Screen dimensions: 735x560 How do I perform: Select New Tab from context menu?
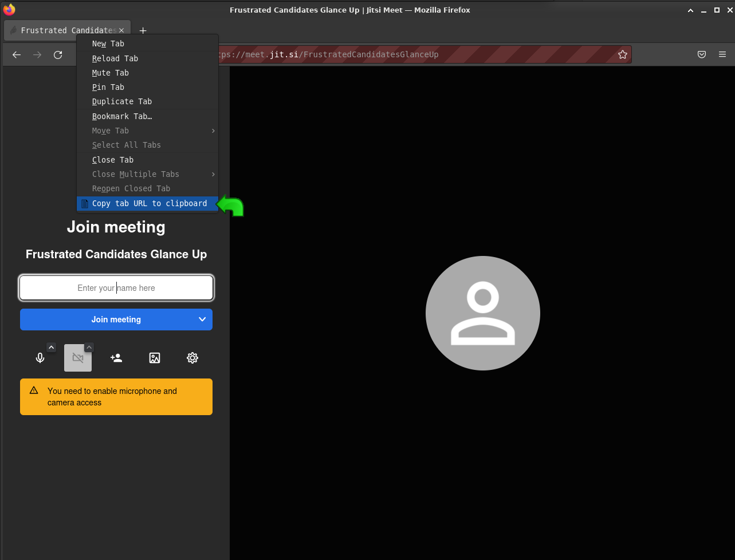click(x=147, y=44)
